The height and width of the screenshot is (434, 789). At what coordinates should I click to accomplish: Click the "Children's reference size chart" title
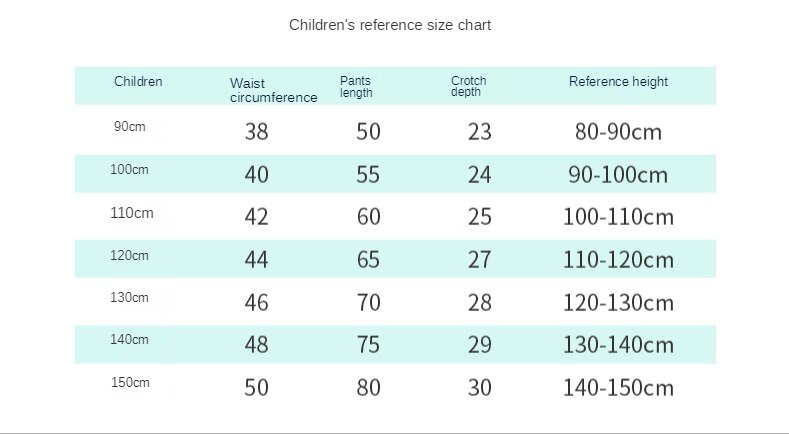pyautogui.click(x=390, y=25)
